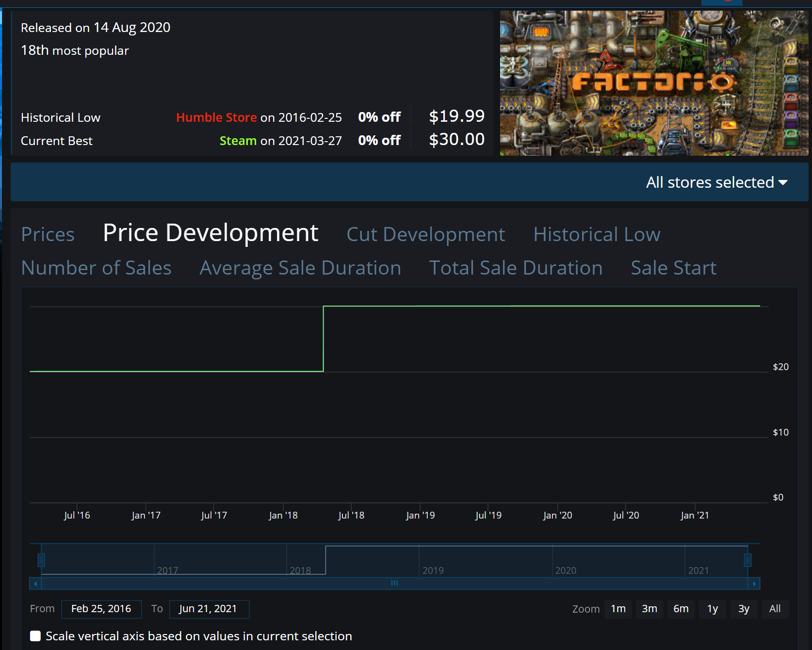The height and width of the screenshot is (650, 812).
Task: View the Average Sale Duration tab
Action: point(300,268)
